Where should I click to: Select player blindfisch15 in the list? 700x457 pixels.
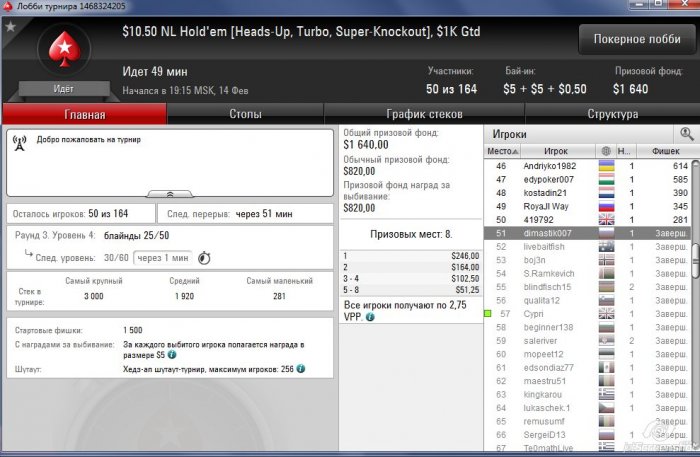pyautogui.click(x=587, y=287)
